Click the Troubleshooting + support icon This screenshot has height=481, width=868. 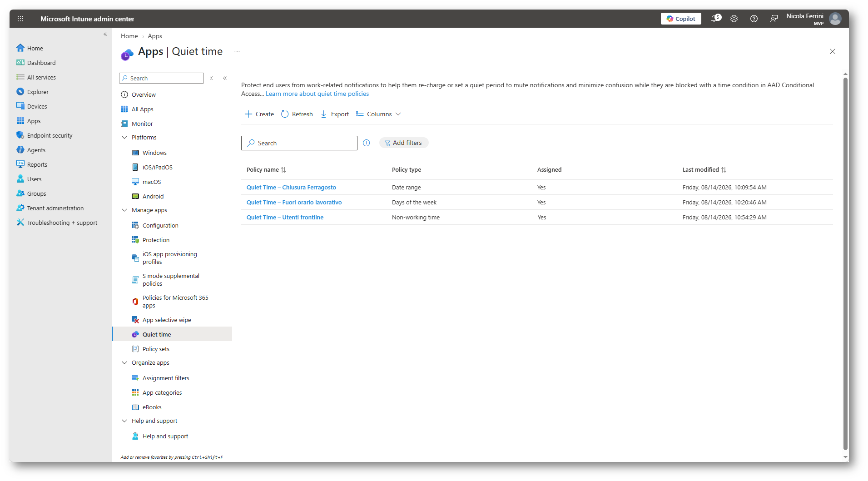20,223
